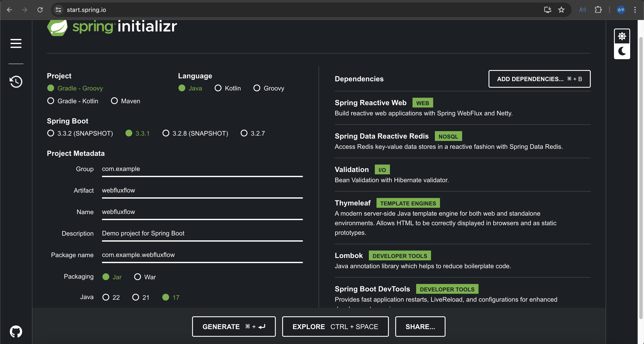Click the Artifact input field
The image size is (644, 344).
[x=202, y=190]
